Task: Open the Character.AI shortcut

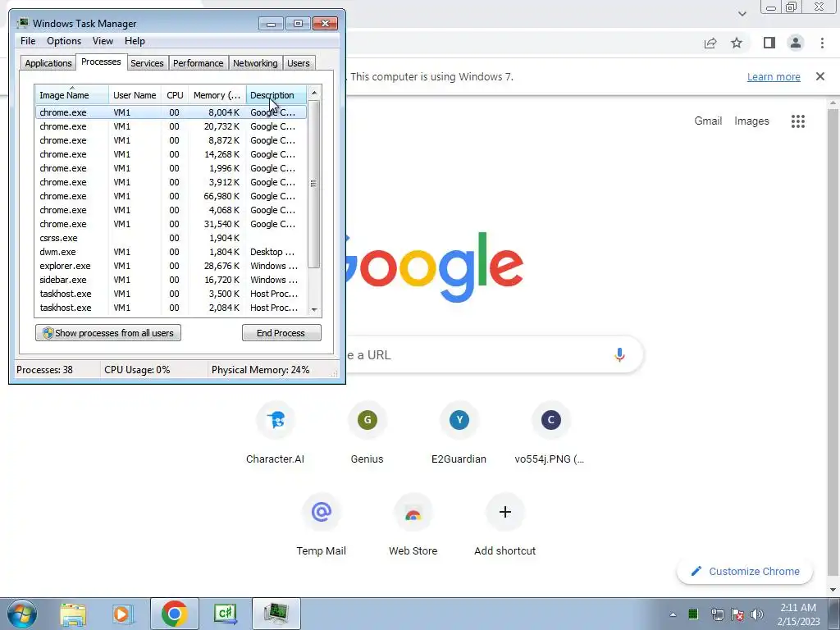Action: click(x=276, y=434)
